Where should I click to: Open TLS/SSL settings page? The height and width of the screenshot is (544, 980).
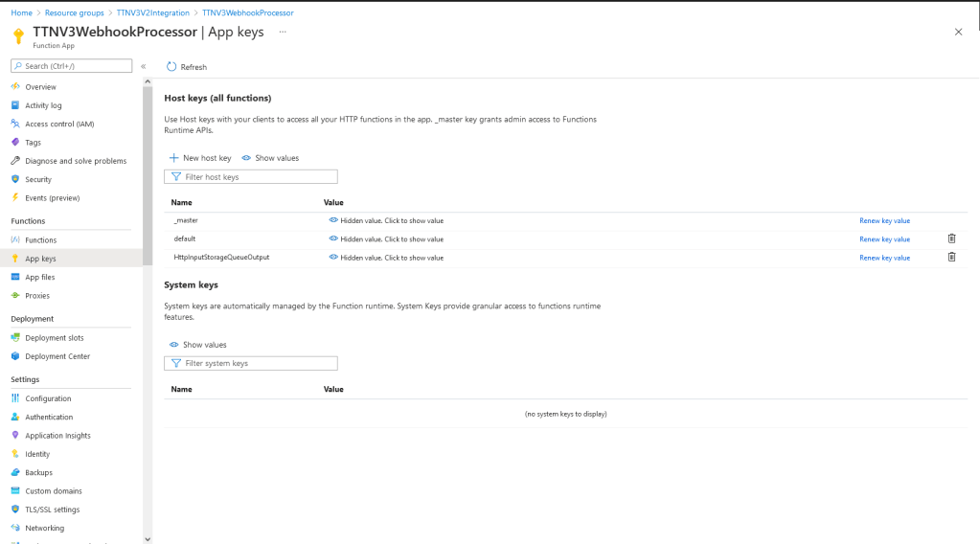(52, 510)
